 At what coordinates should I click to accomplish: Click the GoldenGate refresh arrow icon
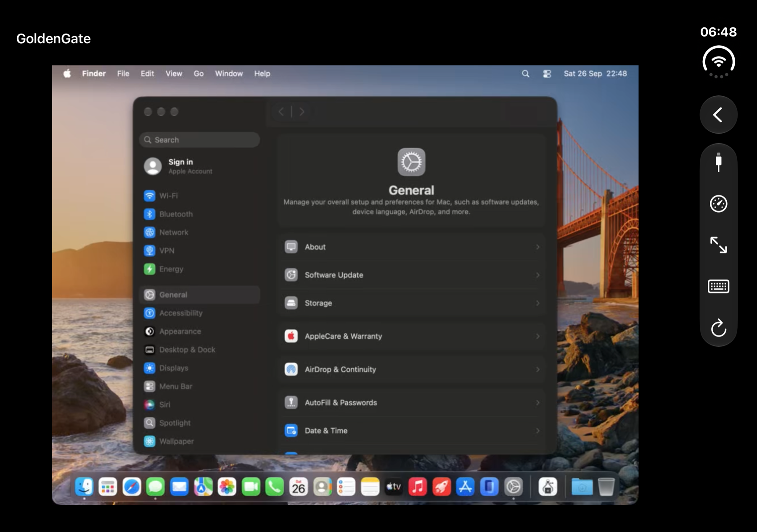[x=718, y=328]
